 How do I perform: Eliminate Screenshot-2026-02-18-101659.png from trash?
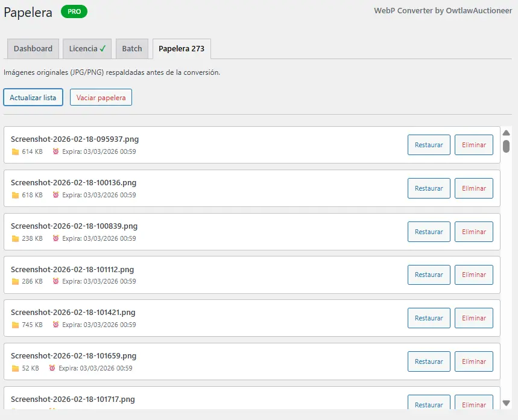tap(473, 361)
